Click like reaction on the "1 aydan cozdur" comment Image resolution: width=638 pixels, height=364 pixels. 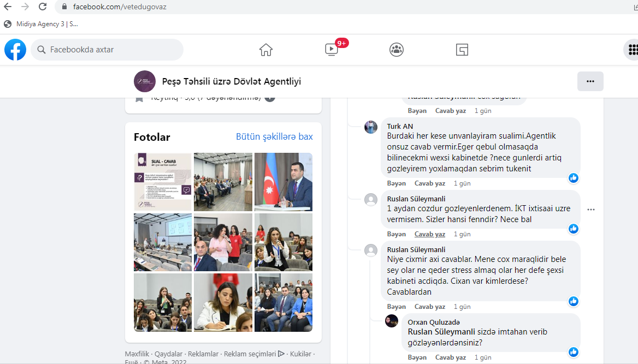[x=574, y=229]
